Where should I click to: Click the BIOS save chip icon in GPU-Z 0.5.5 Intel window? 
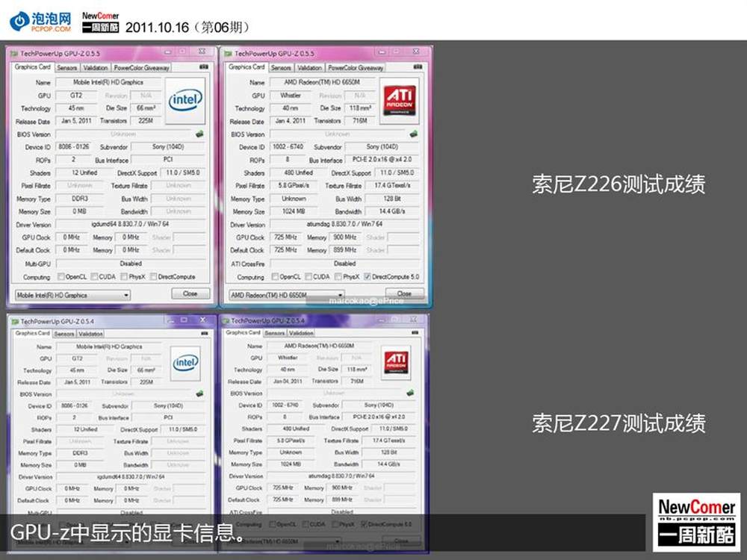coord(199,134)
